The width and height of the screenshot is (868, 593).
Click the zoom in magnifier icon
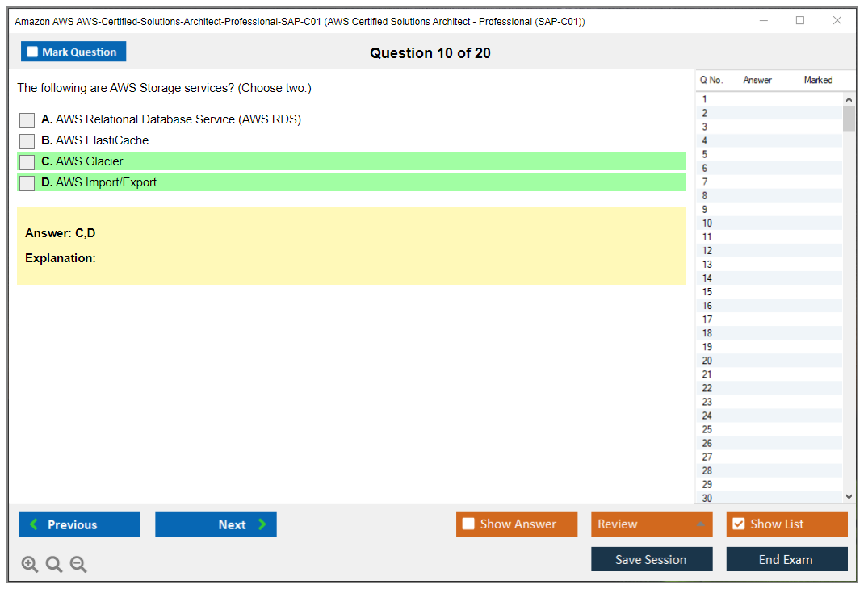tap(30, 565)
